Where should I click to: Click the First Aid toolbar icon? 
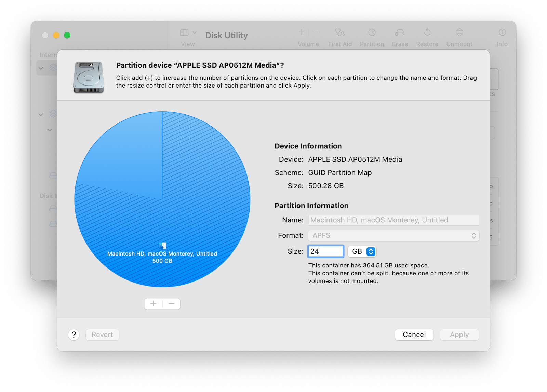[x=340, y=32]
